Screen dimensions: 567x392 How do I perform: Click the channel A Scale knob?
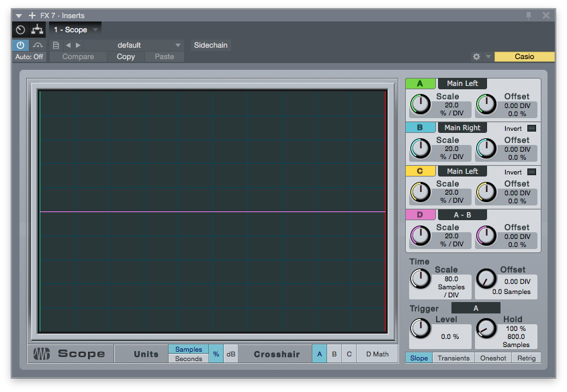tap(421, 104)
